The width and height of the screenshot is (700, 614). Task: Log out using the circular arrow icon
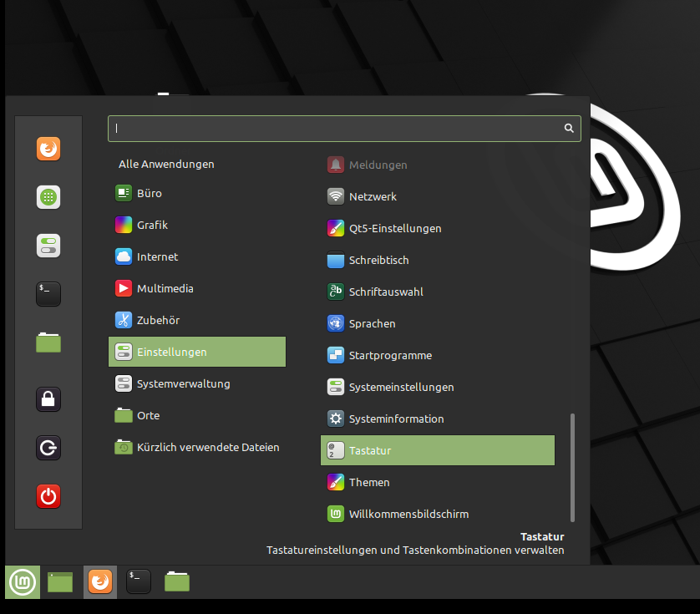tap(48, 448)
